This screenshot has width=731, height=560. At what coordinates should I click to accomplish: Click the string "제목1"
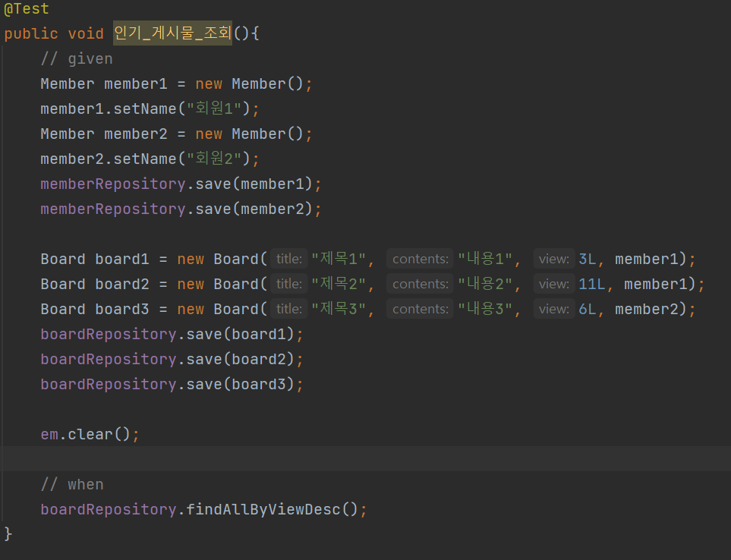coord(339,259)
